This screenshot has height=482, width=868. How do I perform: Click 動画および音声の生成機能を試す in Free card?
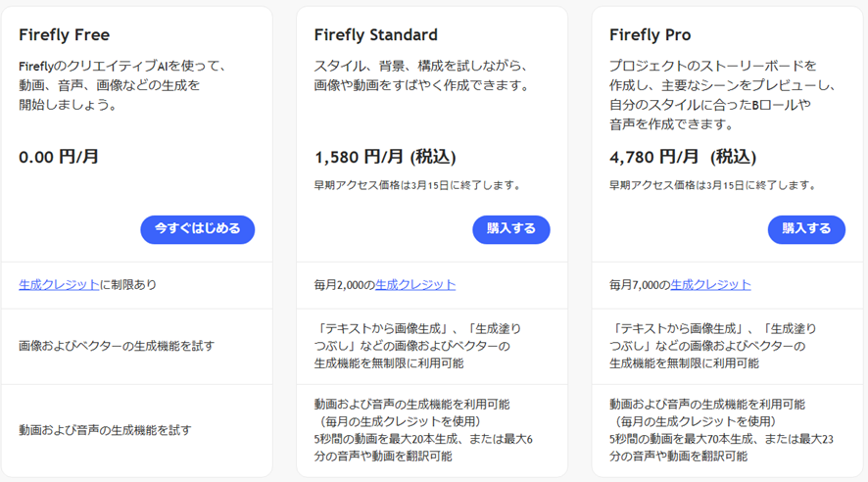coord(105,430)
